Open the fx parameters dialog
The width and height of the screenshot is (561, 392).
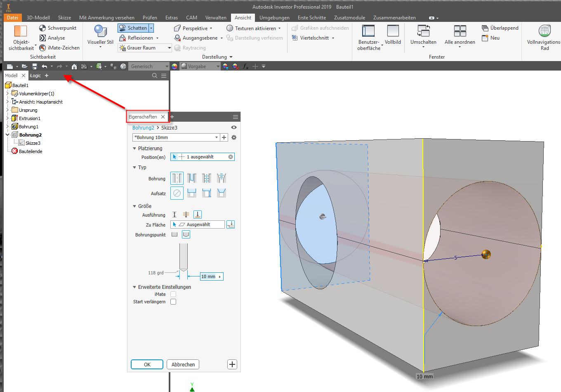pos(246,66)
